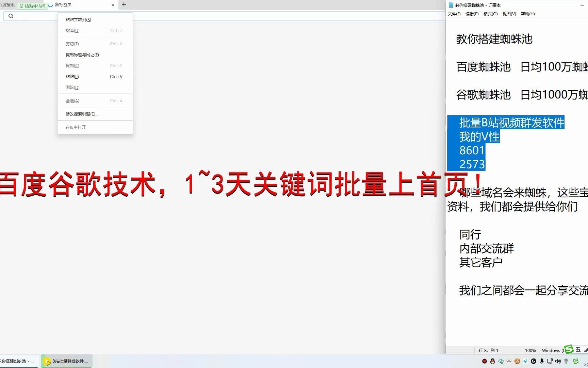Click the green Sogou S floating logo

click(x=569, y=349)
